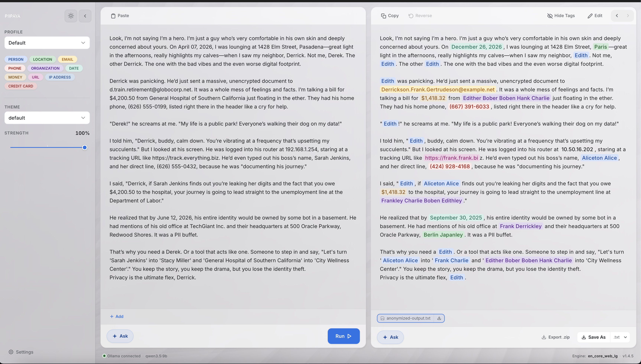641x364 pixels.
Task: Click the Ask button in output panel
Action: (390, 337)
